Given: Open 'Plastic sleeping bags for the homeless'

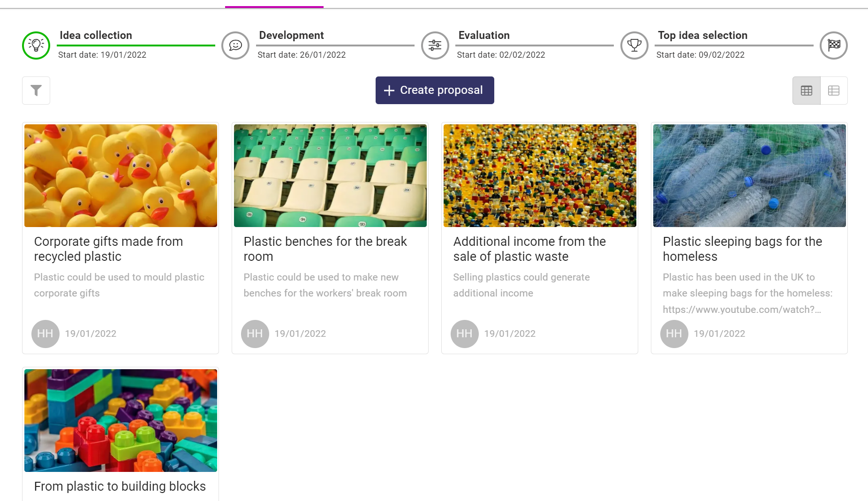Looking at the screenshot, I should 742,249.
